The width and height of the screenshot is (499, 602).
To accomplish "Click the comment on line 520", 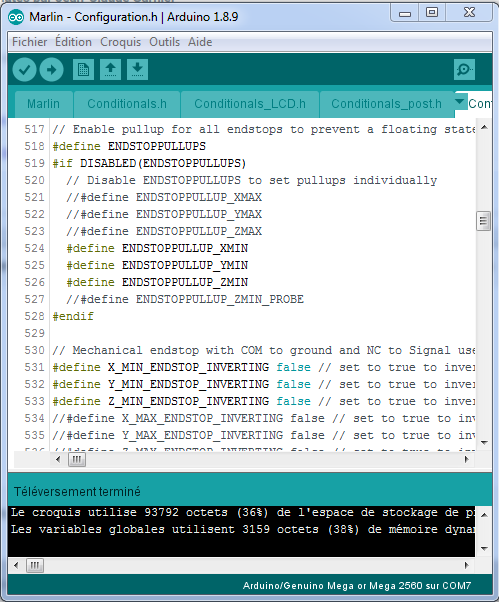I will pyautogui.click(x=251, y=180).
